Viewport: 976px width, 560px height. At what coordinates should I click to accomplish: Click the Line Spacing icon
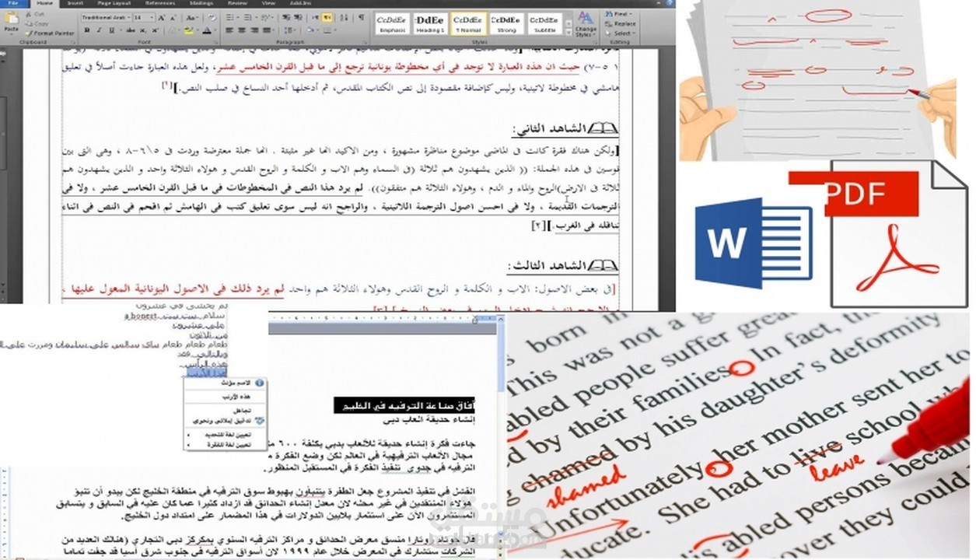pos(288,30)
